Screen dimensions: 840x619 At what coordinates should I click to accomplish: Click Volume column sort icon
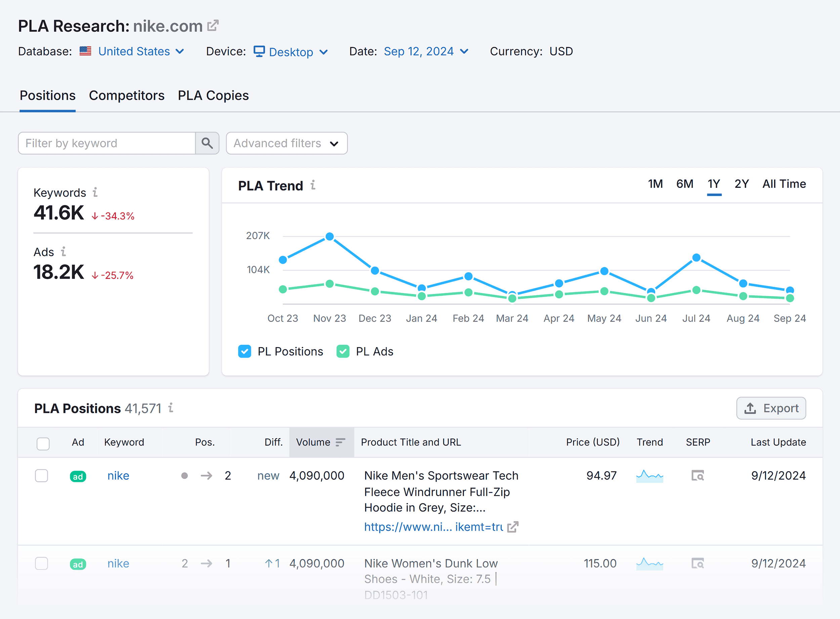[340, 442]
